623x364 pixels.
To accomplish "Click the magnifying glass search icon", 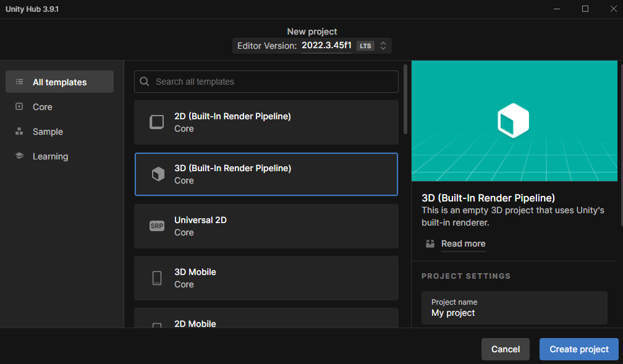I will tap(145, 82).
